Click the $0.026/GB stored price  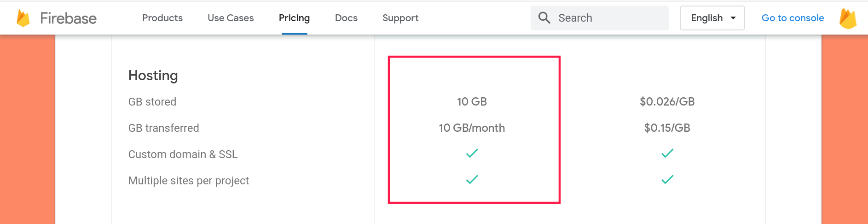pos(667,101)
